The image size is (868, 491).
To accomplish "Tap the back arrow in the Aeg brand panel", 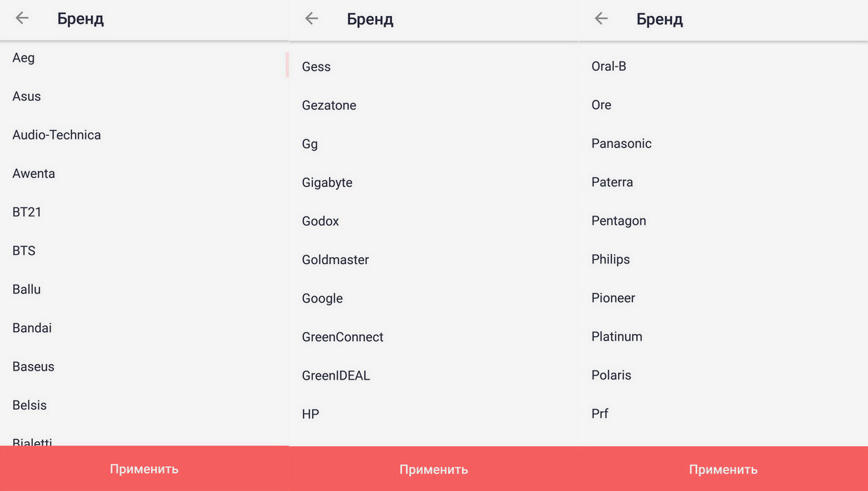I will (x=22, y=19).
